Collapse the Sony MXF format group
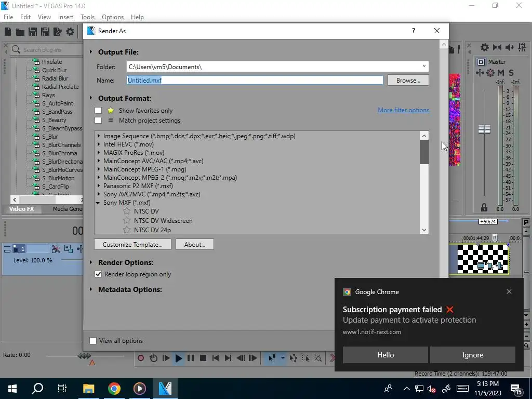 [98, 203]
